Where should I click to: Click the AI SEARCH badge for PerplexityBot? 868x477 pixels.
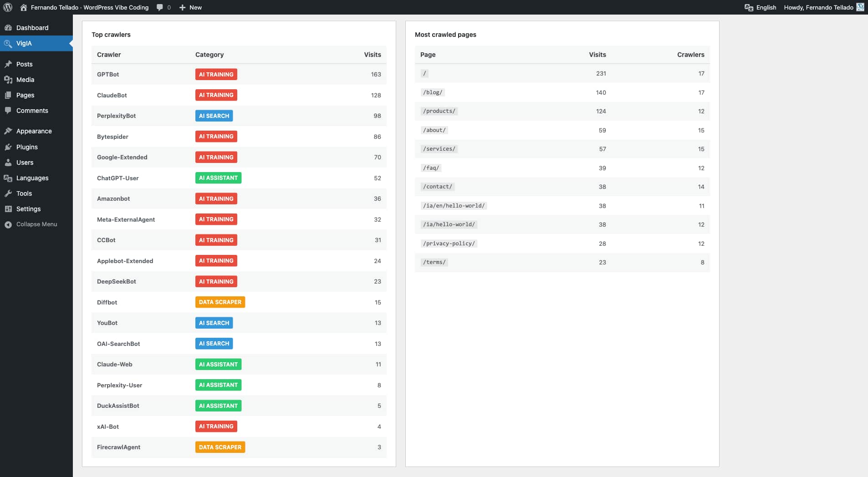[x=214, y=116]
